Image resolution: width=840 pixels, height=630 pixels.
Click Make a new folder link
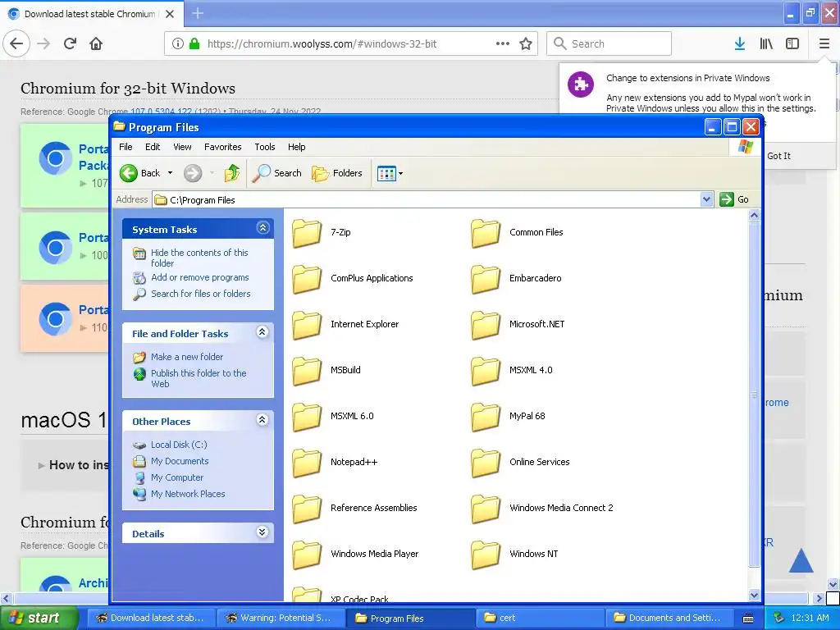pos(187,357)
